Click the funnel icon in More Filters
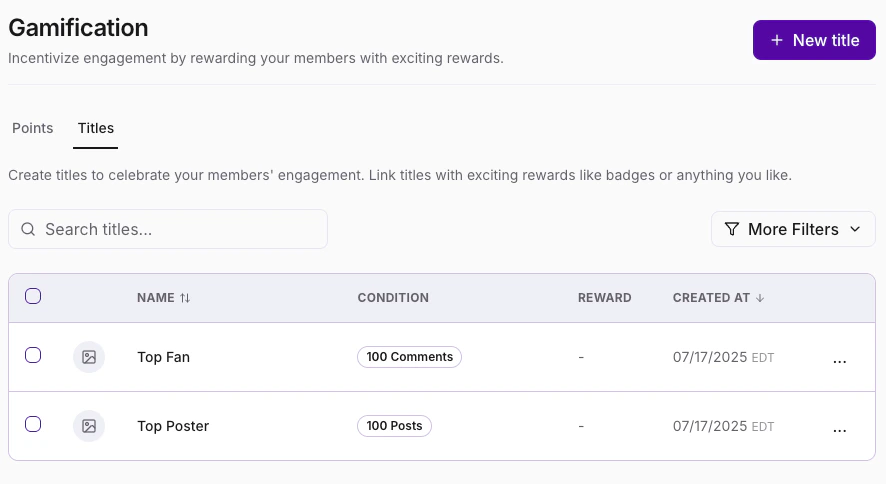 732,229
